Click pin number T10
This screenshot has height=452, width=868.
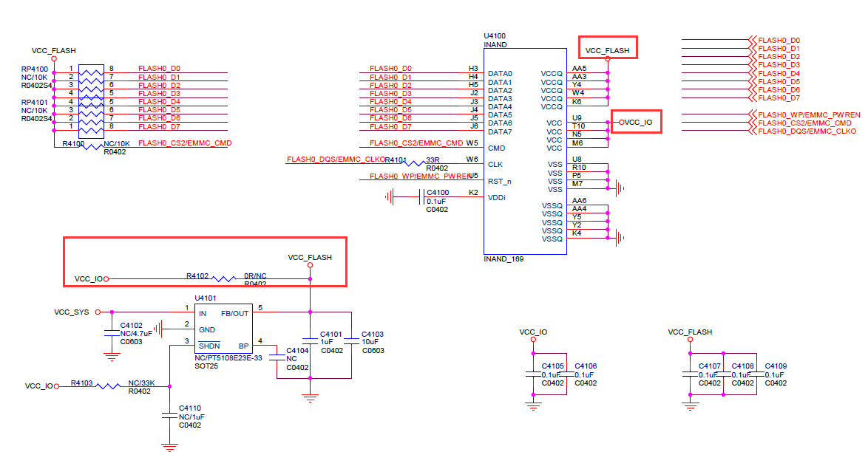point(578,126)
